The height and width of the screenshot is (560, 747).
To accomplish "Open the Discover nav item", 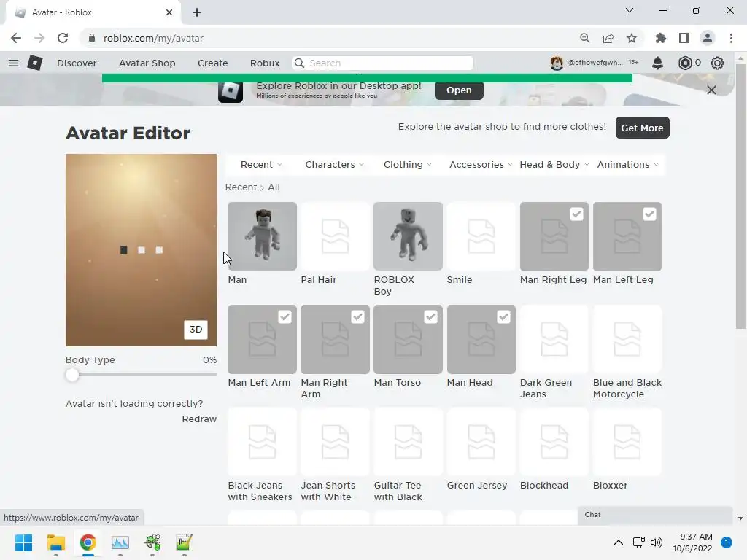I will coord(77,63).
